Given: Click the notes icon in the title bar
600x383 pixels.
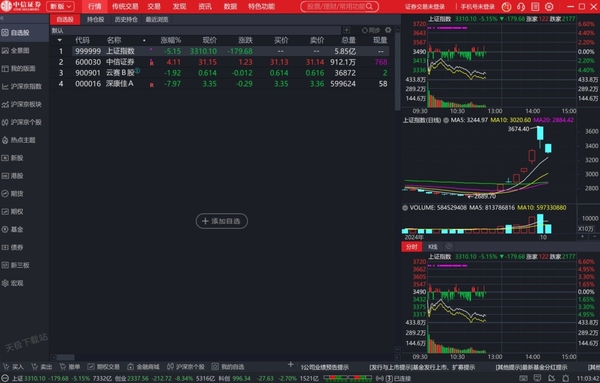Looking at the screenshot, I should (x=535, y=7).
